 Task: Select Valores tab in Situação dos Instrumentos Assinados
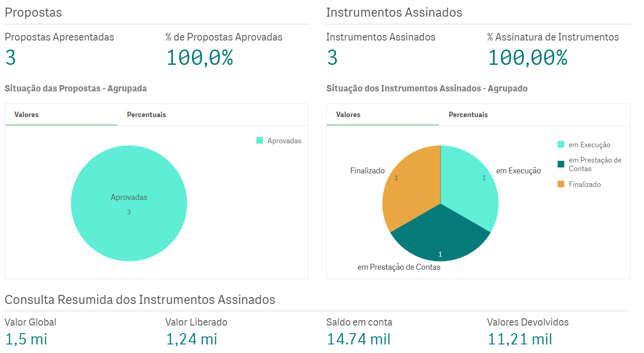coord(348,115)
